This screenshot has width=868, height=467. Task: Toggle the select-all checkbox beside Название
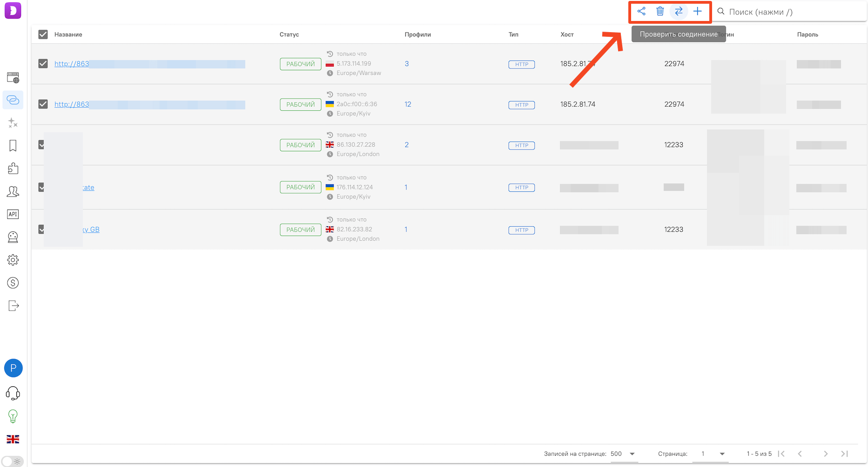pos(43,34)
